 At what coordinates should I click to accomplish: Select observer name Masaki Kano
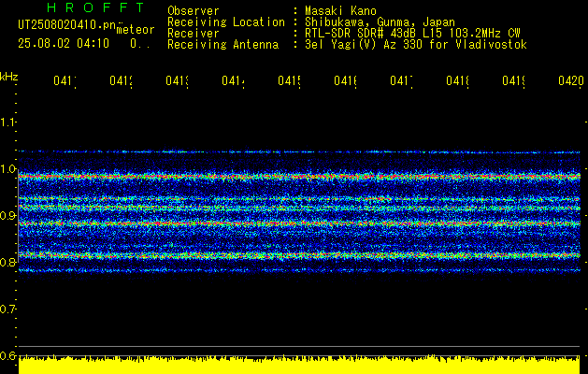coord(340,10)
